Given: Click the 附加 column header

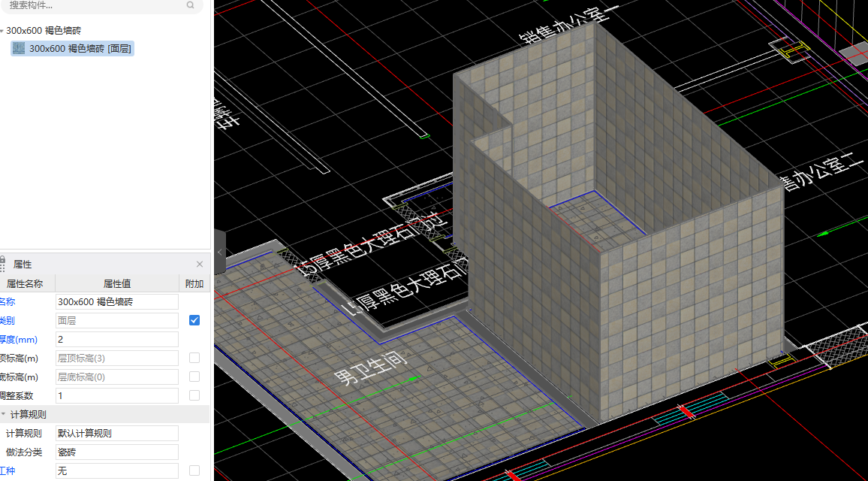Looking at the screenshot, I should point(194,284).
